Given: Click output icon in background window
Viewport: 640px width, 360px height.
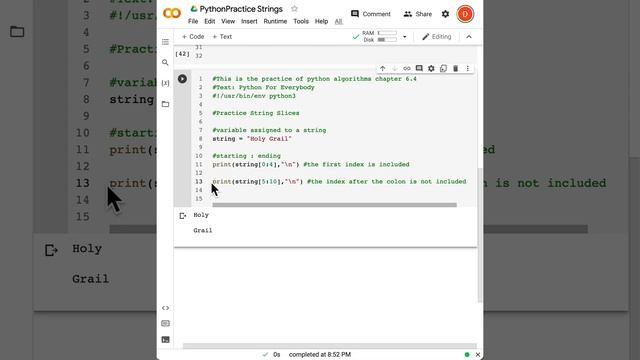Looking at the screenshot, I should pyautogui.click(x=51, y=250).
